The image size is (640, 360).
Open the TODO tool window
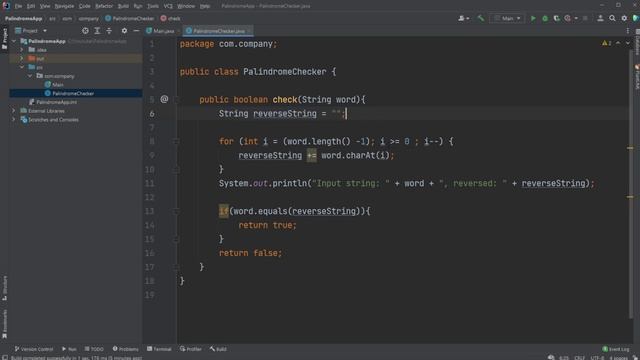94,349
